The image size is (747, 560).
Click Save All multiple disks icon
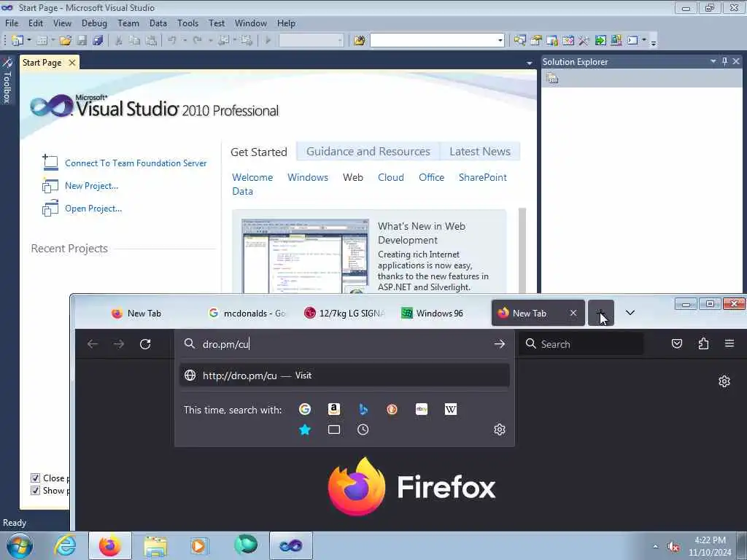(x=98, y=41)
